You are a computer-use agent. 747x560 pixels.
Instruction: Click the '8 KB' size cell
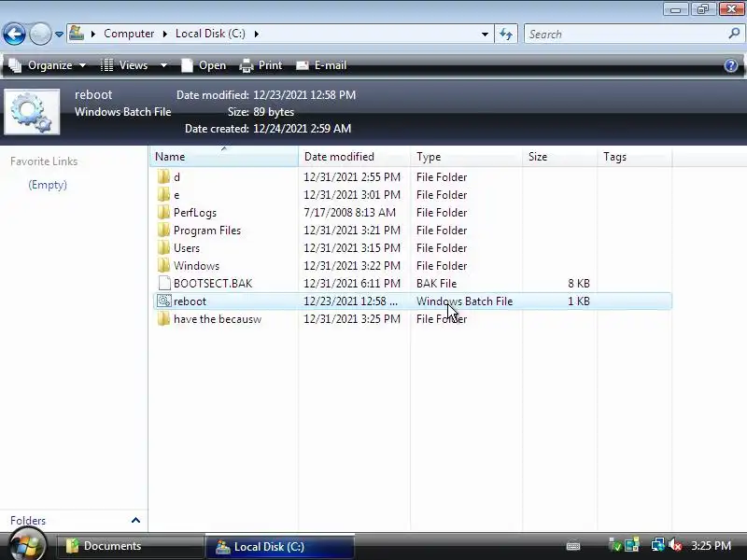click(579, 284)
